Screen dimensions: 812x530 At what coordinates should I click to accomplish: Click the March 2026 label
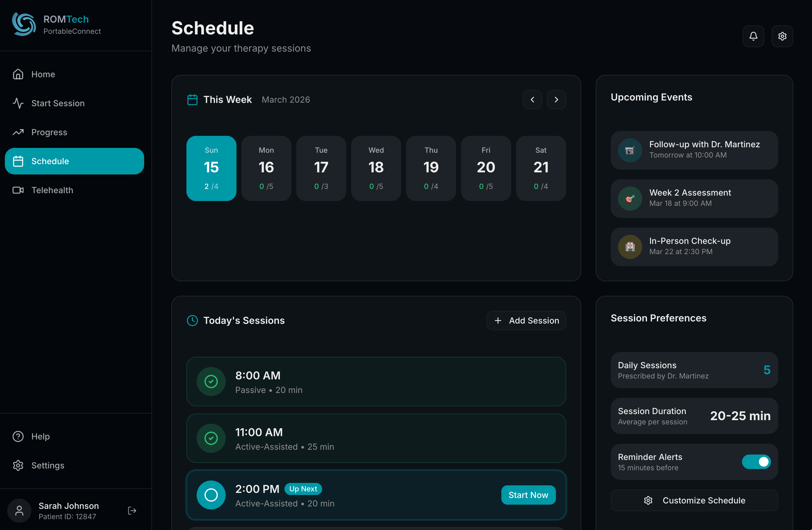[286, 100]
